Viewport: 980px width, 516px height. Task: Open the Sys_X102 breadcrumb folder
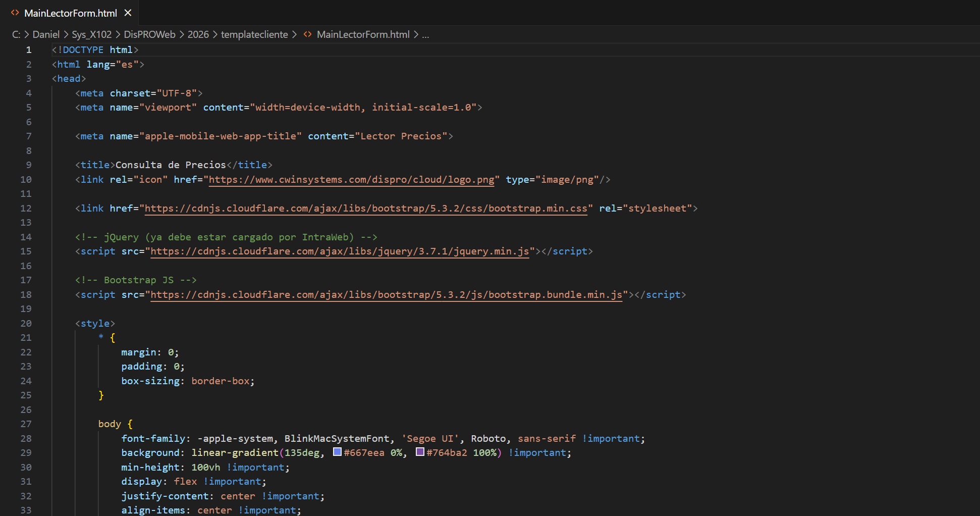[x=91, y=34]
